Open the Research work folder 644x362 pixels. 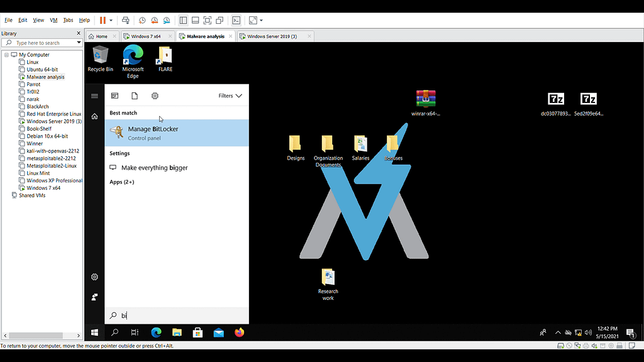(328, 284)
